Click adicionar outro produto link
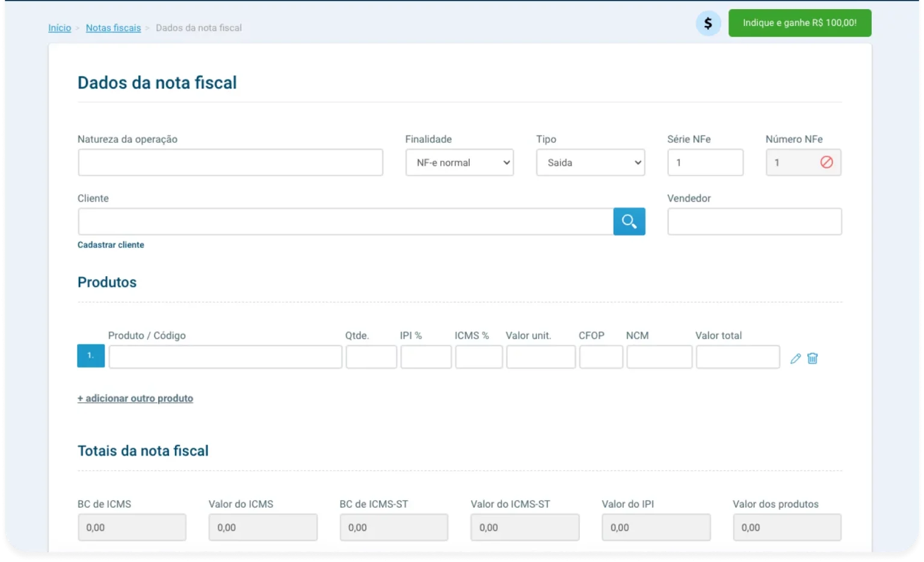Viewport: 924px width, 562px height. point(135,398)
